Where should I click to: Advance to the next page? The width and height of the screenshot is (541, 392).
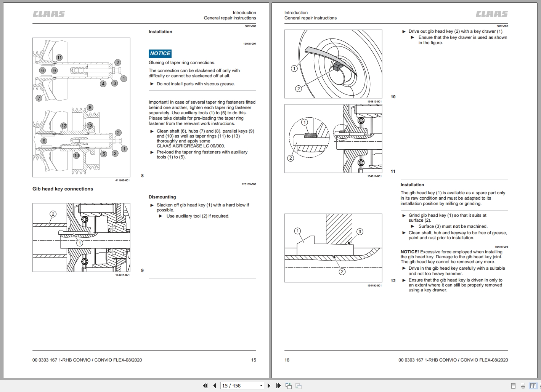pyautogui.click(x=269, y=386)
